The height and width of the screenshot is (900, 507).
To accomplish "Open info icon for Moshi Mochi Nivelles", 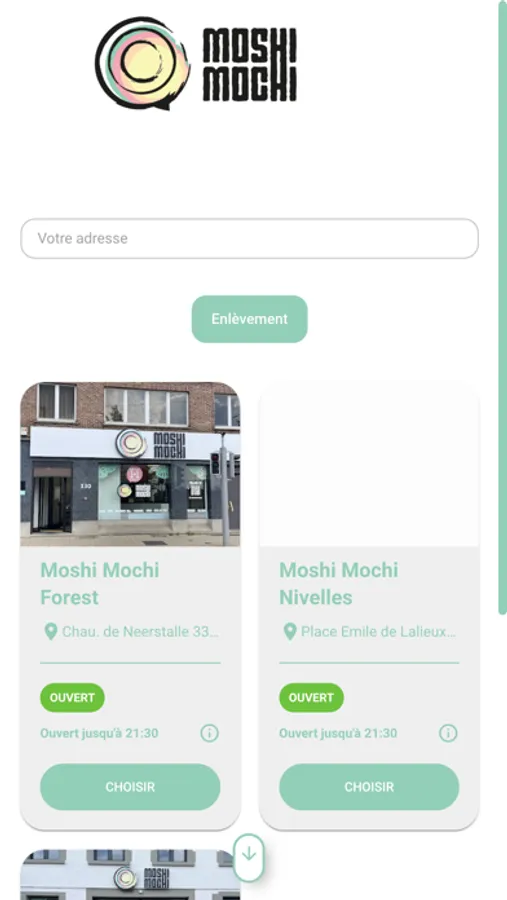I will pyautogui.click(x=448, y=733).
